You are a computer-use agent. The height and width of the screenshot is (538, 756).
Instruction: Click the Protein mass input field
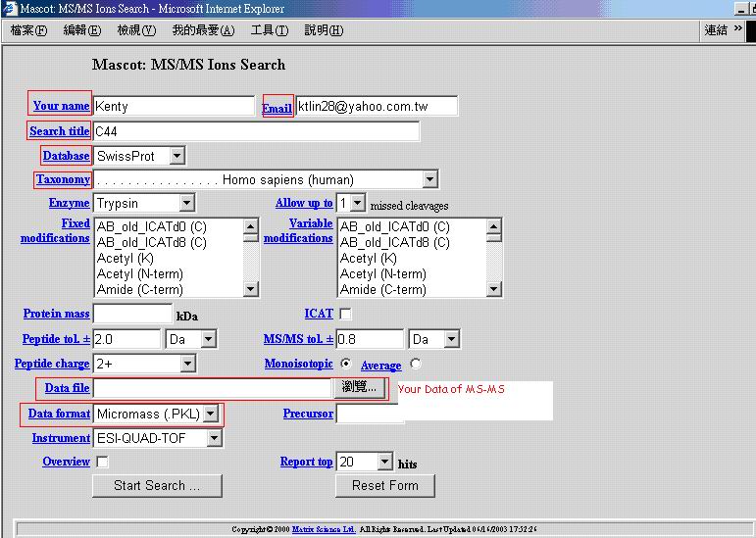click(x=132, y=315)
